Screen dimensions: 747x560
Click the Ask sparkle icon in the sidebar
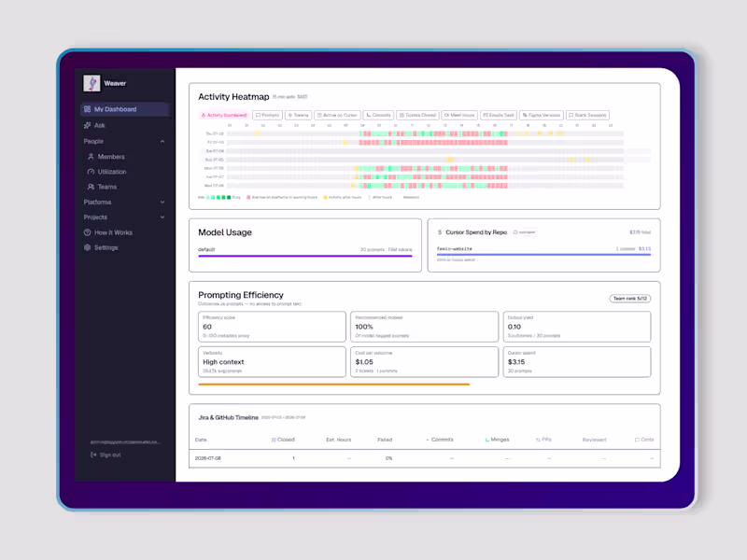[87, 125]
